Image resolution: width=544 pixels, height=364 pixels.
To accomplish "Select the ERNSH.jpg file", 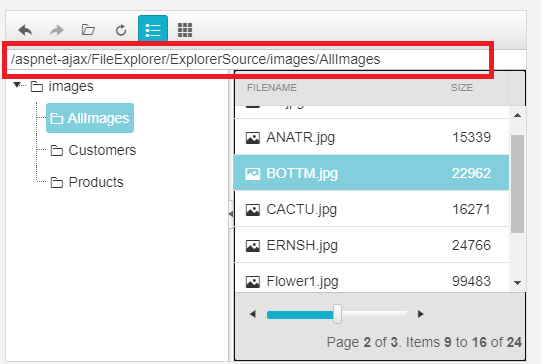I will [x=372, y=245].
